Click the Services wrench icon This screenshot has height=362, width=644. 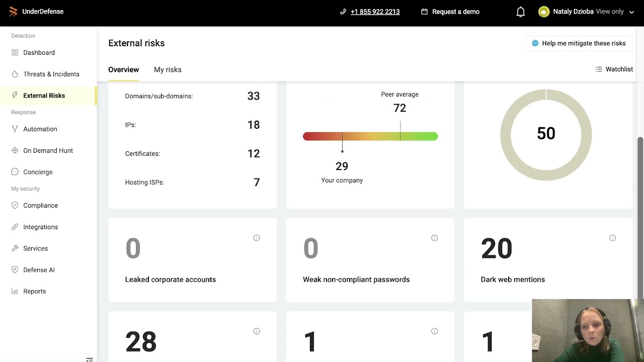tap(15, 248)
